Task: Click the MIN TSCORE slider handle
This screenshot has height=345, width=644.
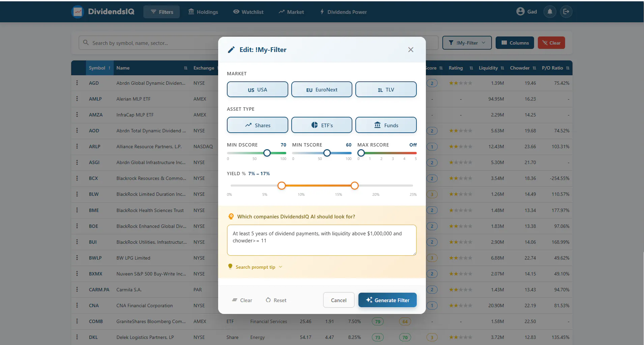Action: (327, 153)
